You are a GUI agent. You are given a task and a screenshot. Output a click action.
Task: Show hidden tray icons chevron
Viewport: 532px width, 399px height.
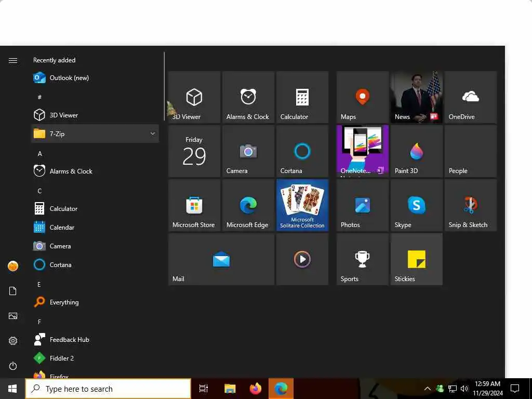tap(428, 389)
